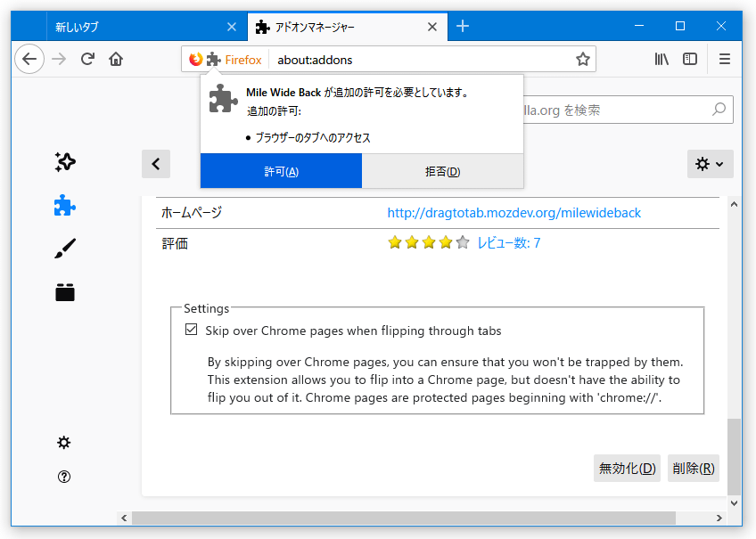Open a new tab with plus button

click(x=463, y=26)
